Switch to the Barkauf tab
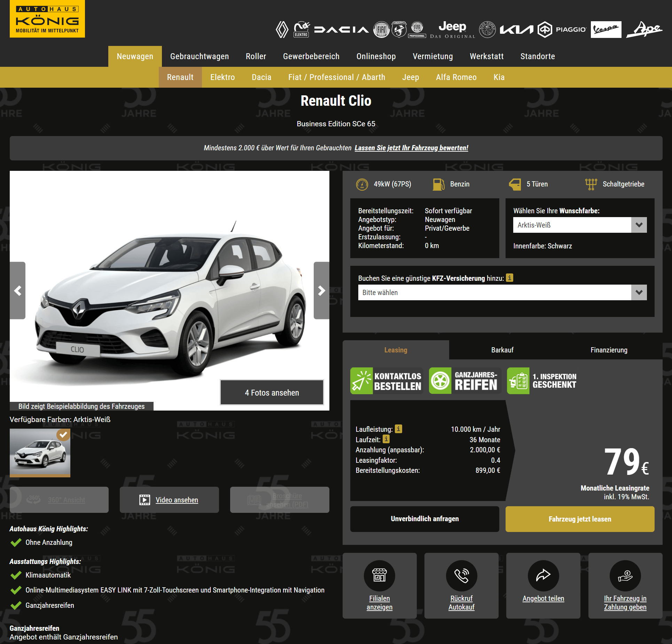This screenshot has height=644, width=672. coord(502,350)
